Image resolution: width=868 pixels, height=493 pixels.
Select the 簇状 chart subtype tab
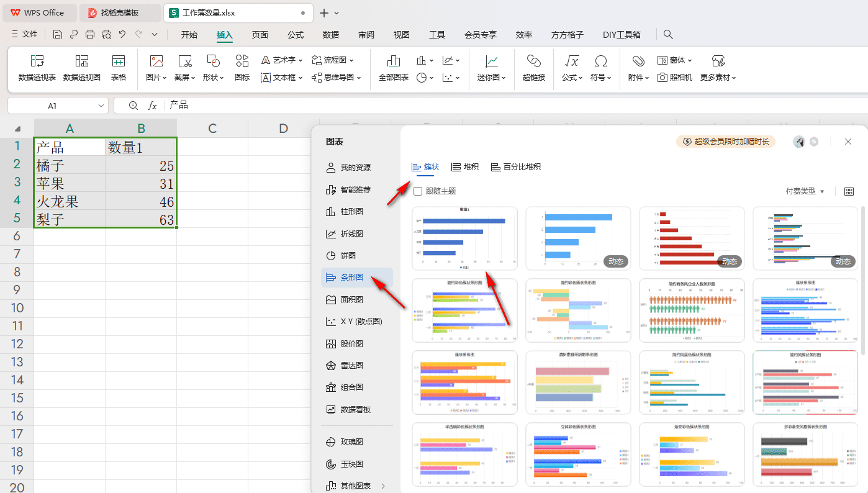(425, 167)
